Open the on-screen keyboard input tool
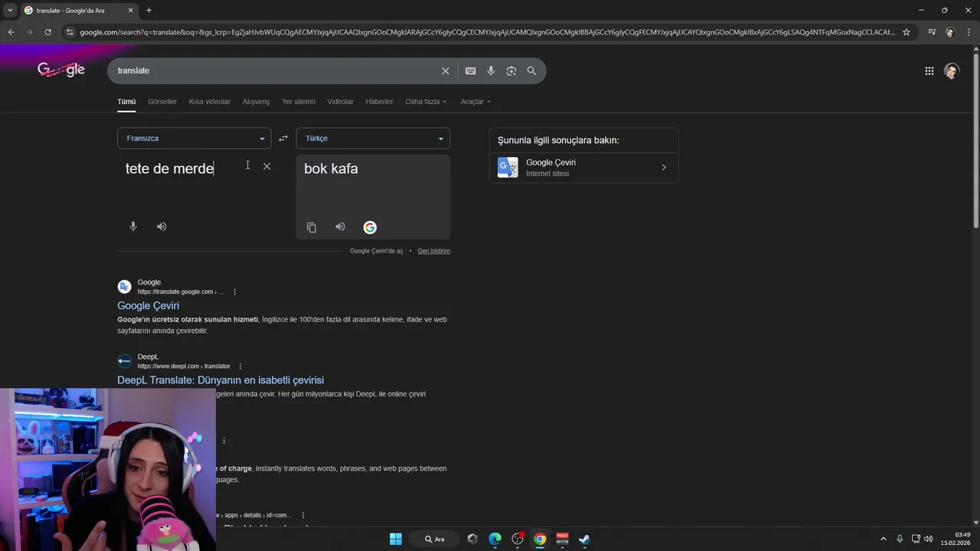The width and height of the screenshot is (980, 551). click(x=470, y=70)
